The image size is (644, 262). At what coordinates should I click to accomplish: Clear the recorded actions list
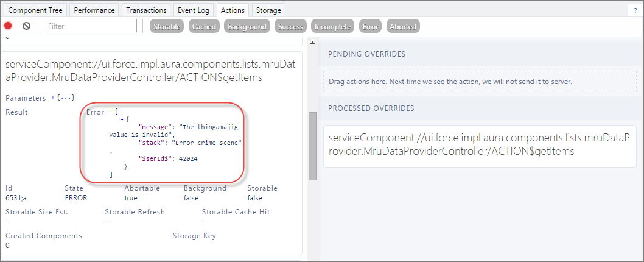pyautogui.click(x=26, y=26)
